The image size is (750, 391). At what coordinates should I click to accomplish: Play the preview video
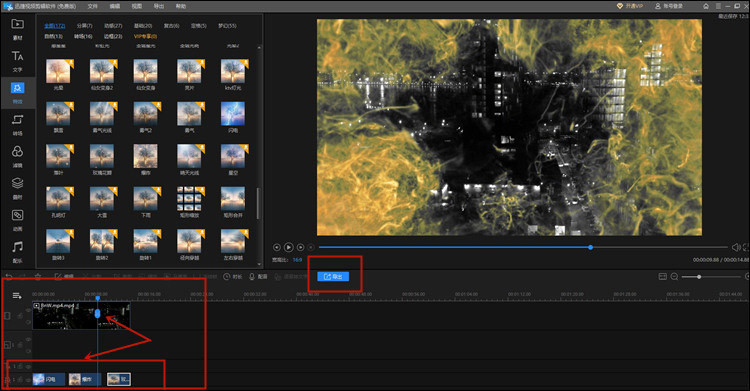288,247
